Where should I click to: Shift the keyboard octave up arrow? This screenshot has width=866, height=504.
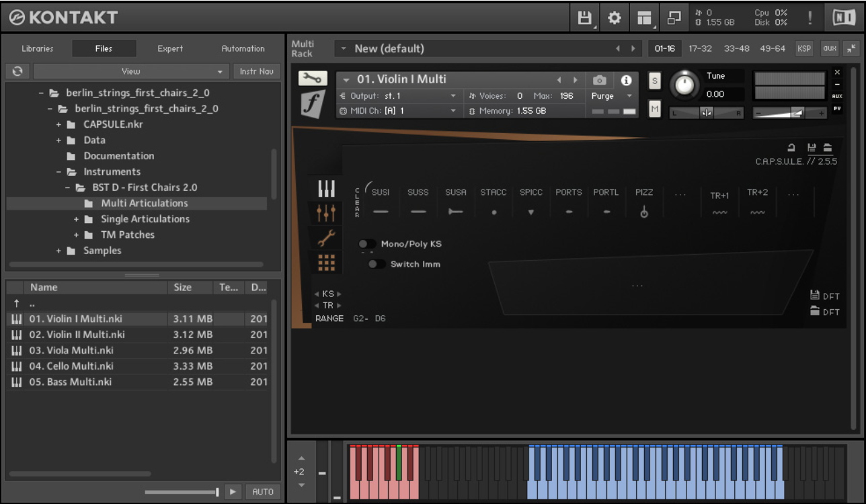(x=301, y=458)
